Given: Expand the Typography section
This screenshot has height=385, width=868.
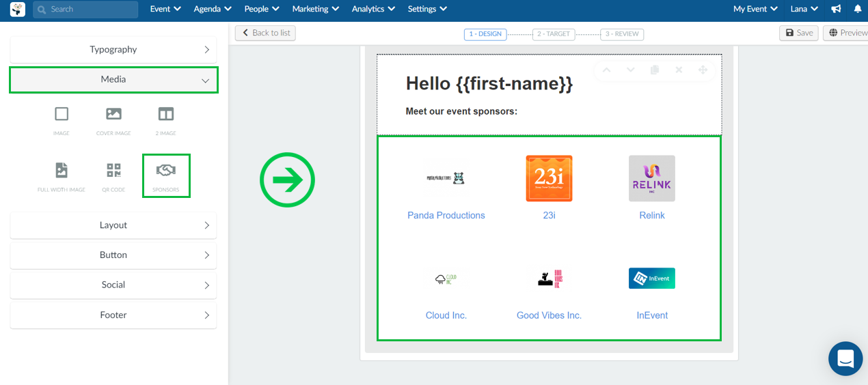Looking at the screenshot, I should coord(113,50).
